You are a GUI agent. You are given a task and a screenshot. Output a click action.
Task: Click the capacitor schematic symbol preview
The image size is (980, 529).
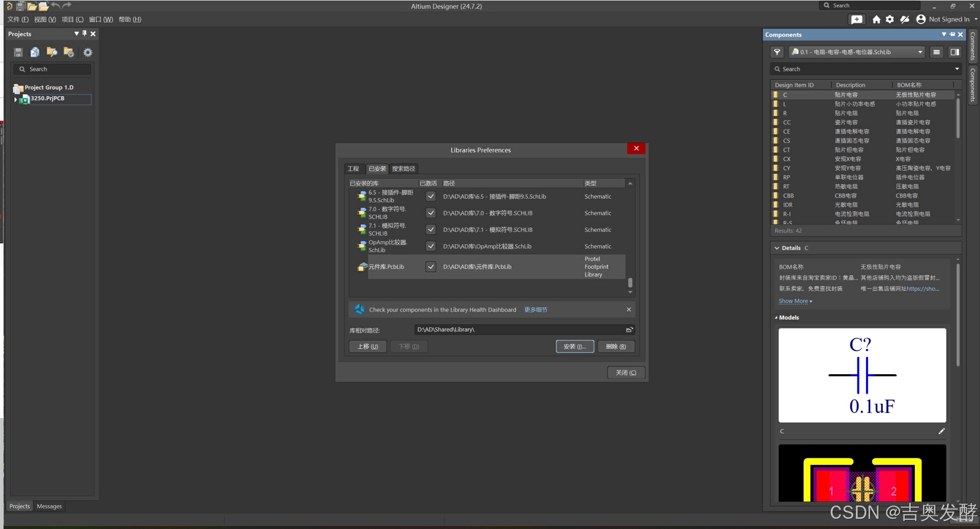click(862, 375)
